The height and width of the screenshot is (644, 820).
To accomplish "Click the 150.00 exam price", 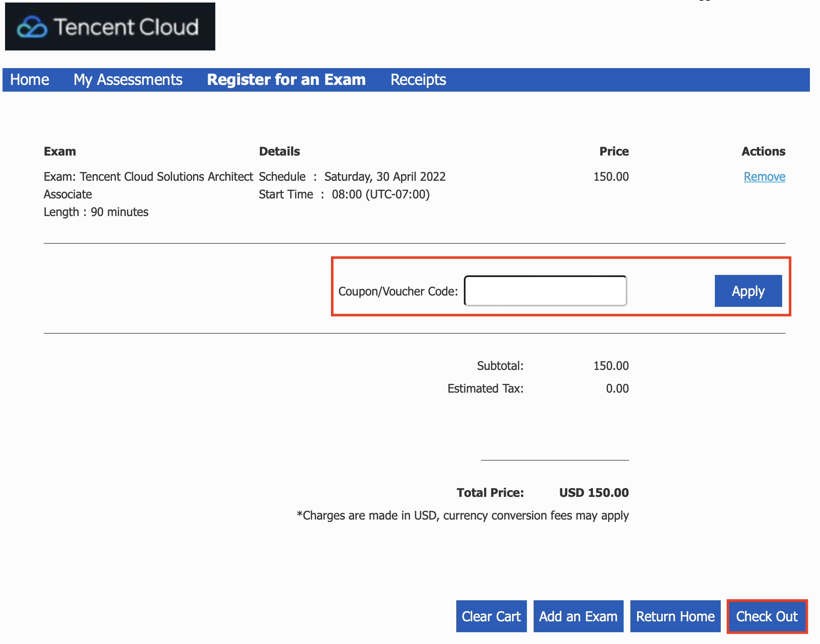I will point(611,177).
